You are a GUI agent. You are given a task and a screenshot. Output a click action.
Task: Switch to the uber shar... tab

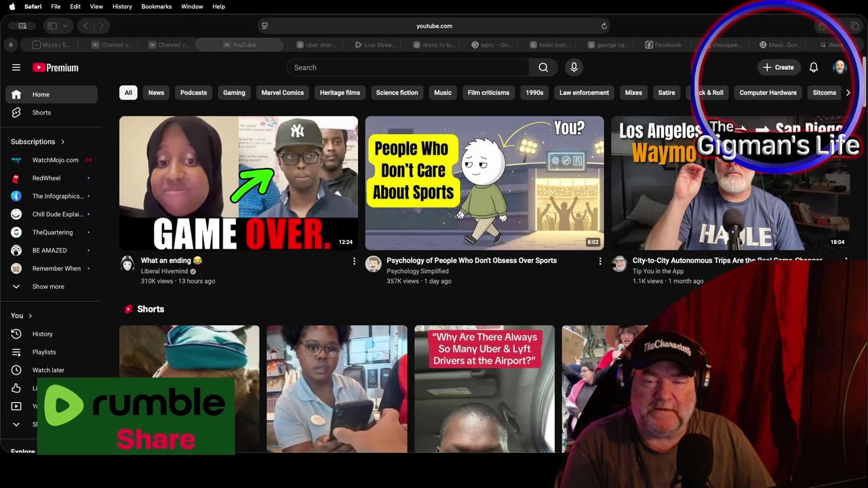pos(316,45)
